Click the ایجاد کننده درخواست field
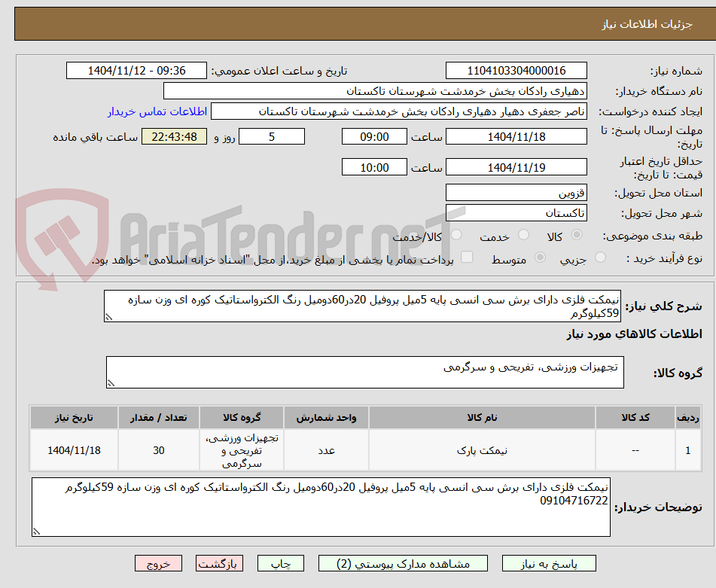 (398, 112)
